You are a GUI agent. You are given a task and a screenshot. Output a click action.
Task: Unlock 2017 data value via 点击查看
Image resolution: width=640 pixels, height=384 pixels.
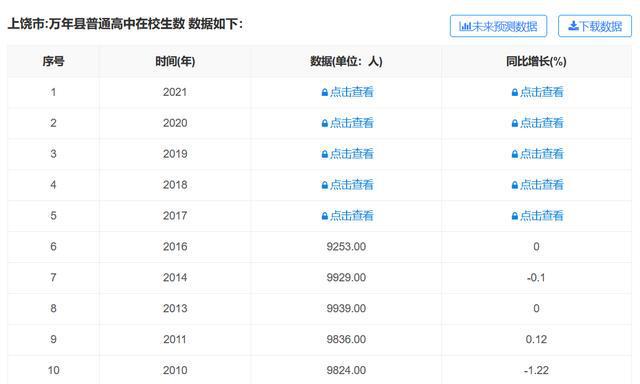(x=347, y=215)
